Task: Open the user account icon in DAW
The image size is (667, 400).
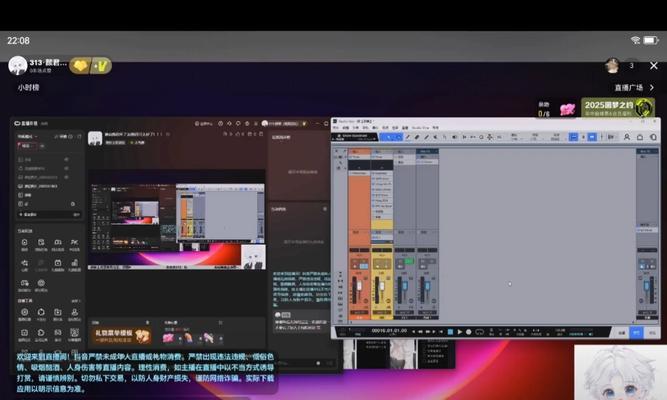Action: (627, 137)
